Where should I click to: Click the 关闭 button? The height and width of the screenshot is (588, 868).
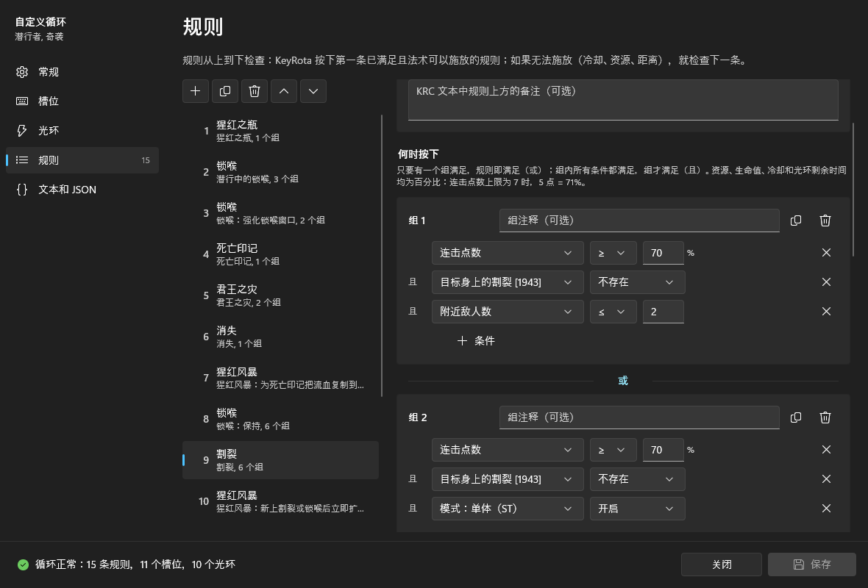coord(722,564)
